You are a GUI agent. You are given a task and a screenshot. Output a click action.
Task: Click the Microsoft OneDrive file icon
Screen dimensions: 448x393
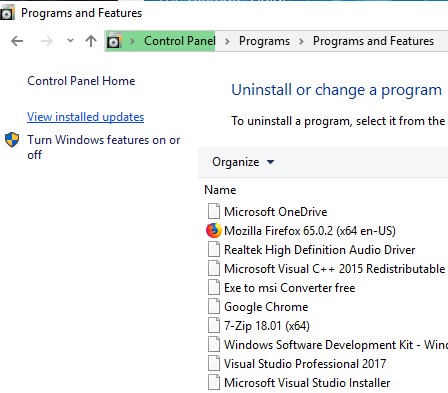pyautogui.click(x=214, y=211)
